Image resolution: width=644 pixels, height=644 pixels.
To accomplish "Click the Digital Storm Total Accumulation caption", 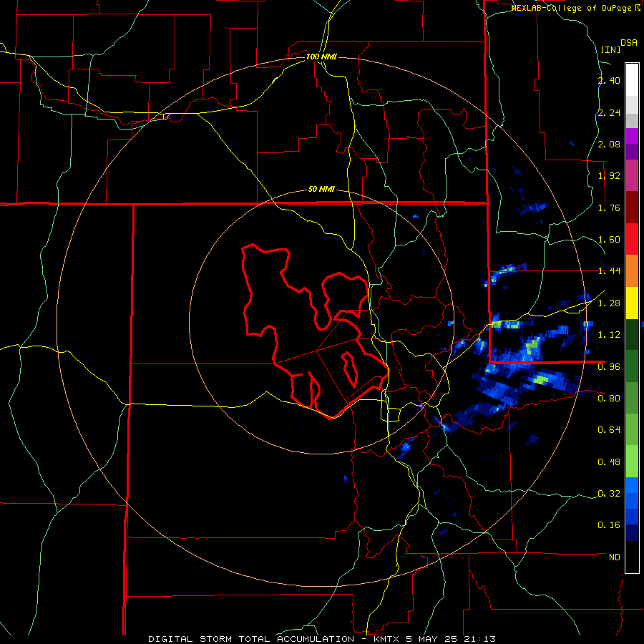I will point(322,639).
